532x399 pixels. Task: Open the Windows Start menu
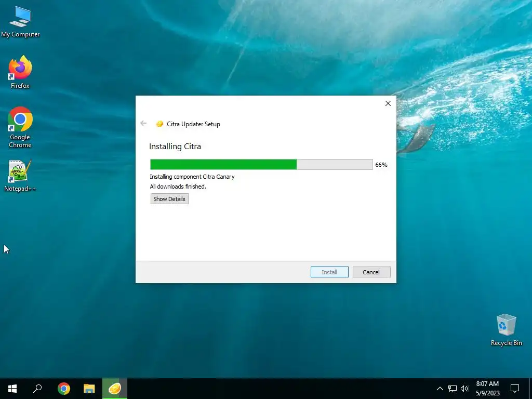point(12,389)
